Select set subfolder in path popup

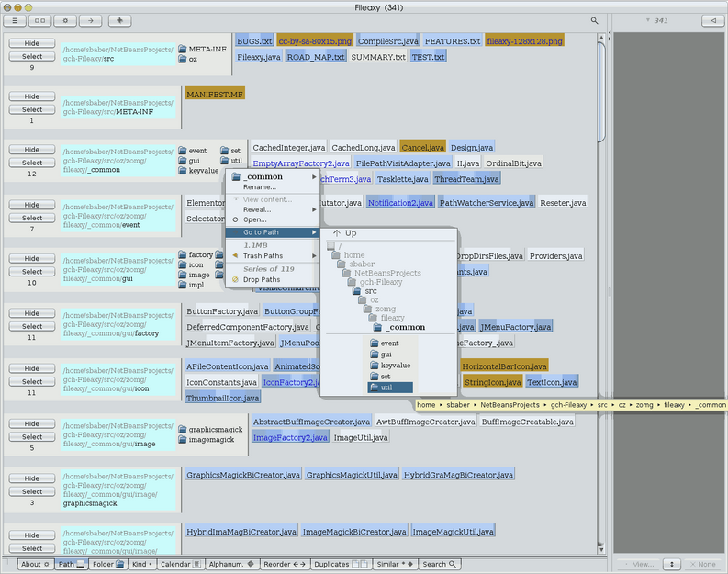[x=381, y=377]
